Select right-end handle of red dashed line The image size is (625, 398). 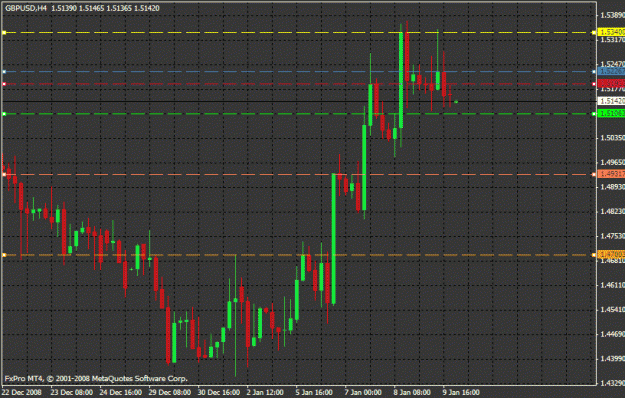[594, 84]
